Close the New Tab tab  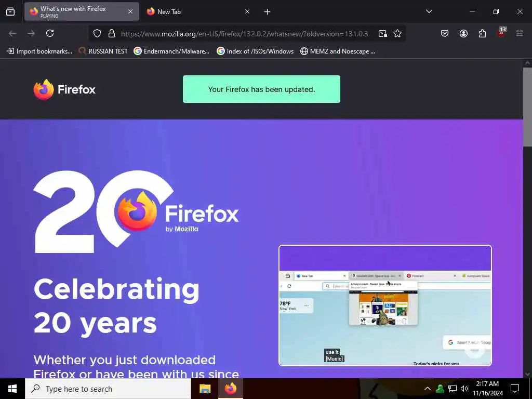coord(247,11)
